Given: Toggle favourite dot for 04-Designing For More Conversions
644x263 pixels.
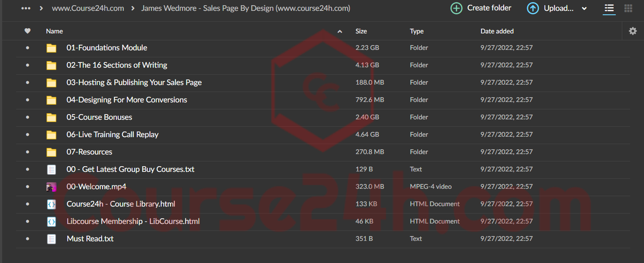Looking at the screenshot, I should pyautogui.click(x=27, y=100).
